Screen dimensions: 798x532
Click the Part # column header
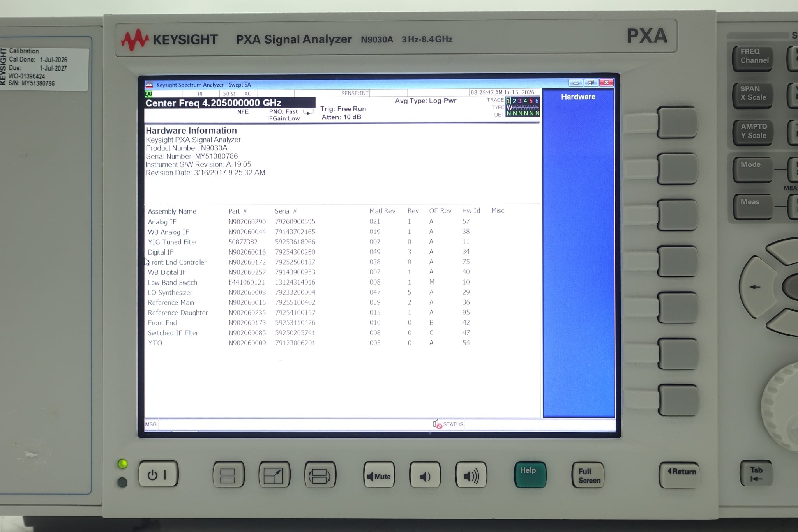click(237, 211)
